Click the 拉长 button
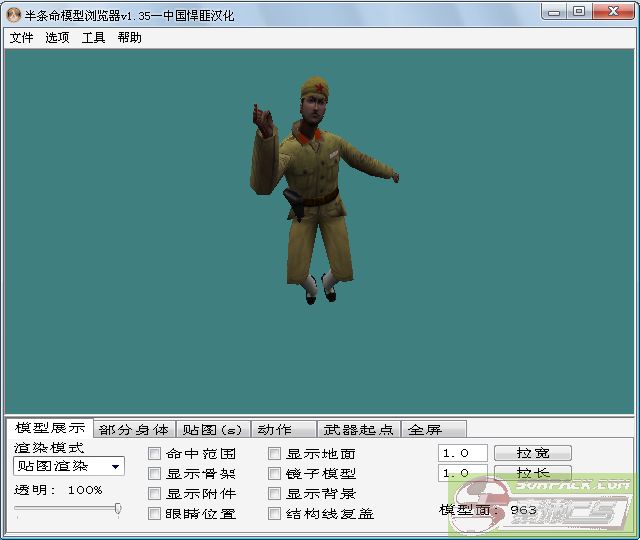 tap(531, 473)
